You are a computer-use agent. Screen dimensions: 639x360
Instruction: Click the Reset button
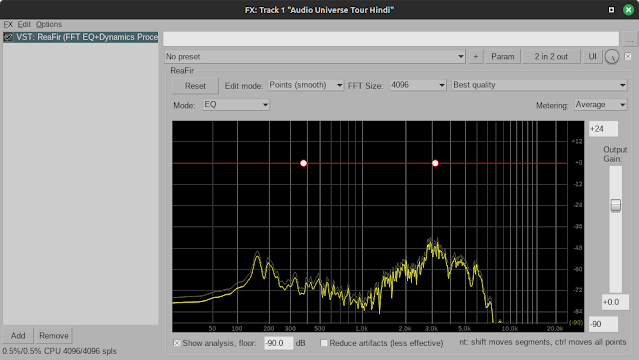coord(195,86)
